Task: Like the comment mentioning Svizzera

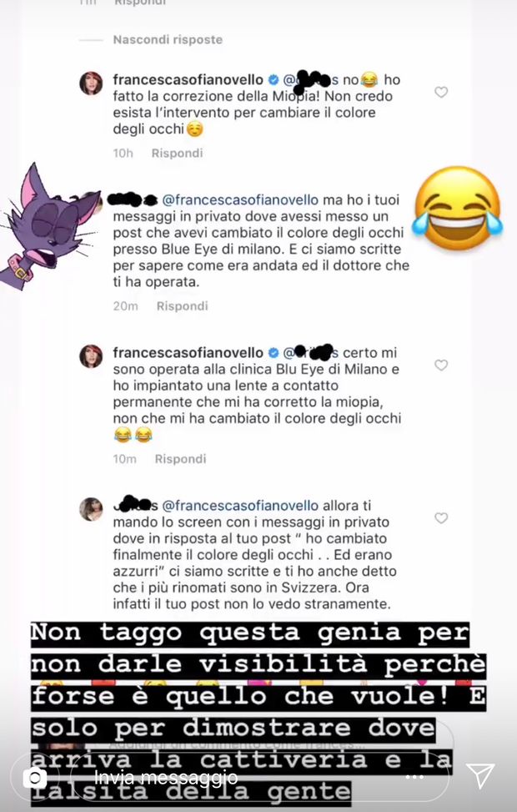Action: 441,518
